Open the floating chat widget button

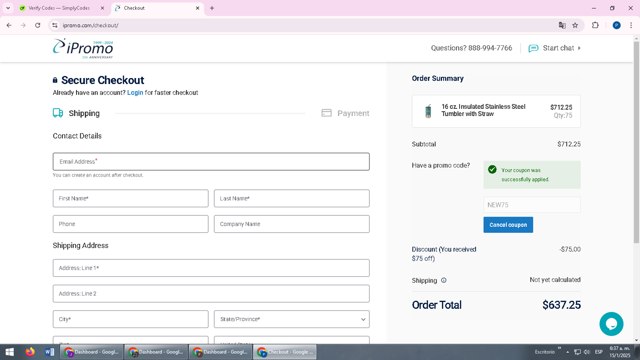click(x=611, y=324)
